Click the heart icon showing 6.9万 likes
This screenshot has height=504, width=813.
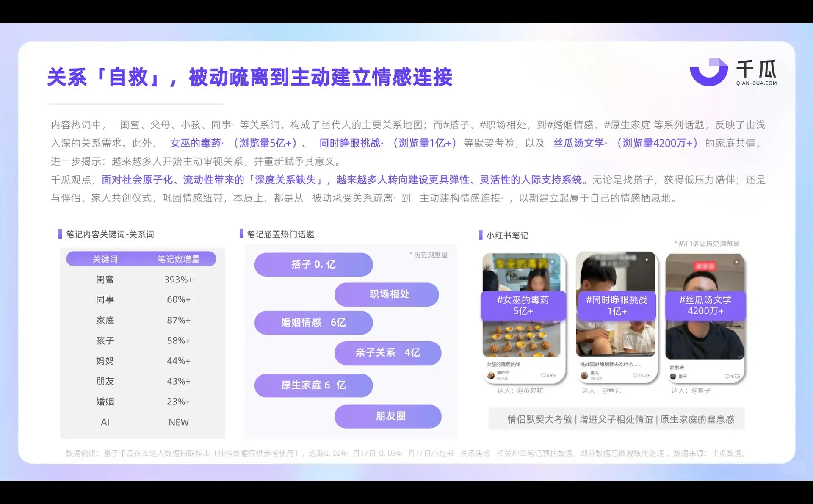543,375
